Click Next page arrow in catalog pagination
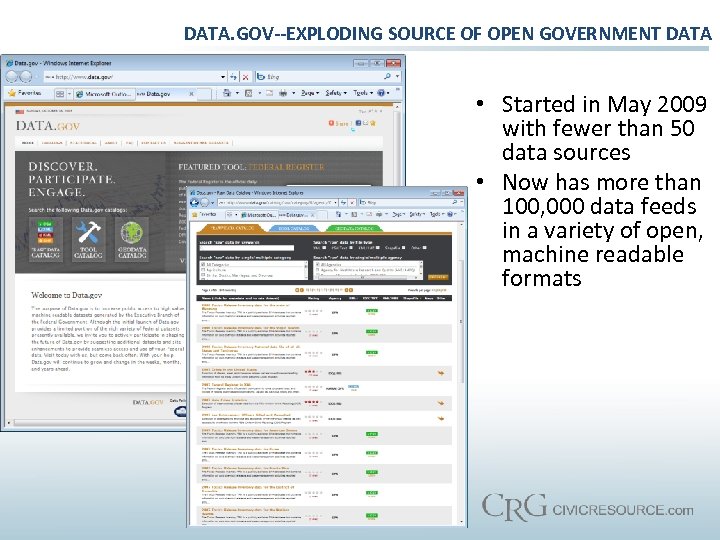This screenshot has width=720, height=540. tap(349, 290)
